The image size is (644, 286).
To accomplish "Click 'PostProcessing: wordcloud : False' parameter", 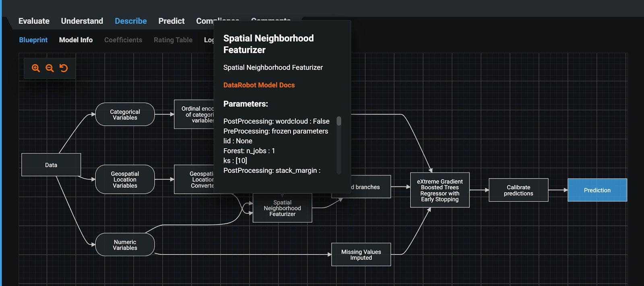I will click(277, 121).
